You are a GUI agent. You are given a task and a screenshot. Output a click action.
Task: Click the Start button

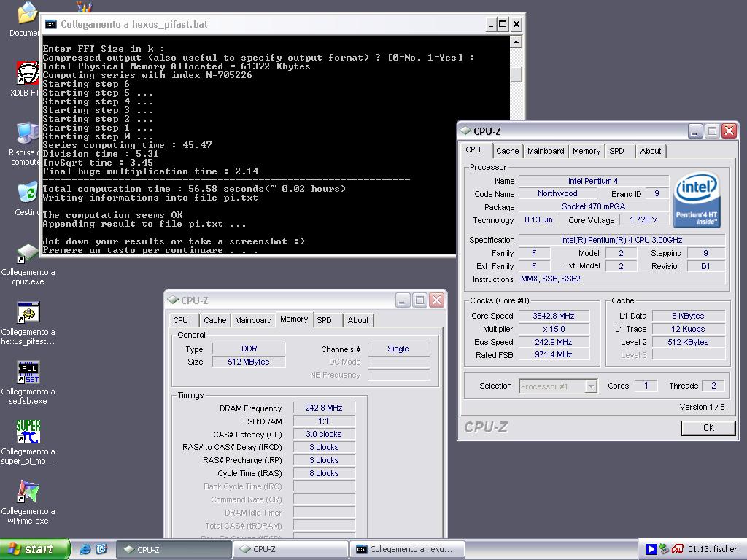tap(35, 549)
